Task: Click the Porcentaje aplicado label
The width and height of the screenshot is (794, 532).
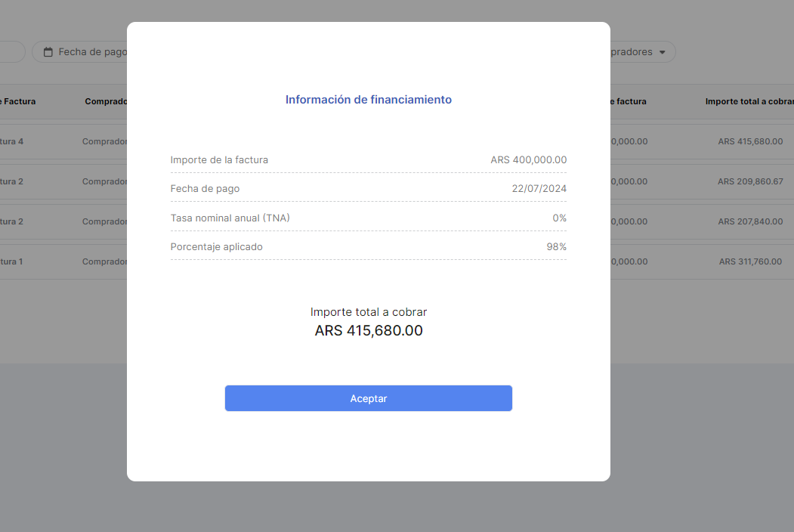Action: (216, 247)
